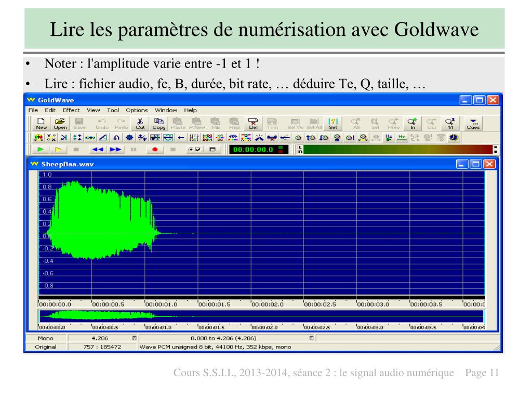Click the Doppler effect icon
The width and height of the screenshot is (532, 399).
point(38,137)
